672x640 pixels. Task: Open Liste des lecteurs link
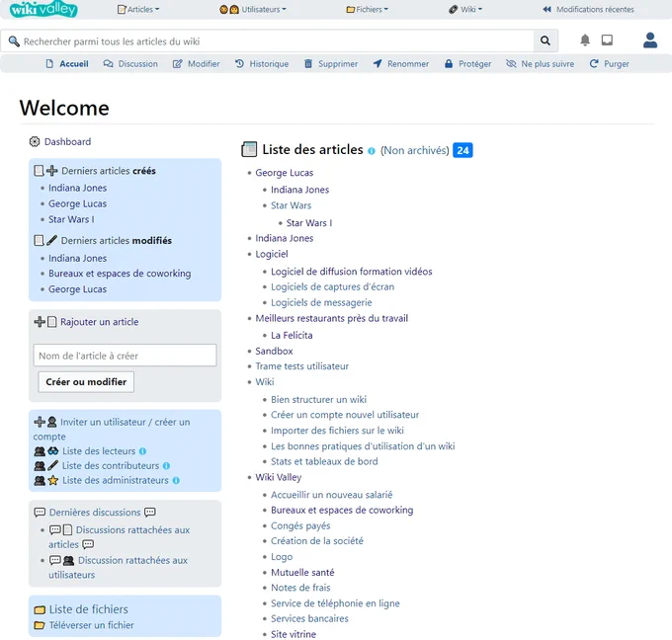(99, 451)
